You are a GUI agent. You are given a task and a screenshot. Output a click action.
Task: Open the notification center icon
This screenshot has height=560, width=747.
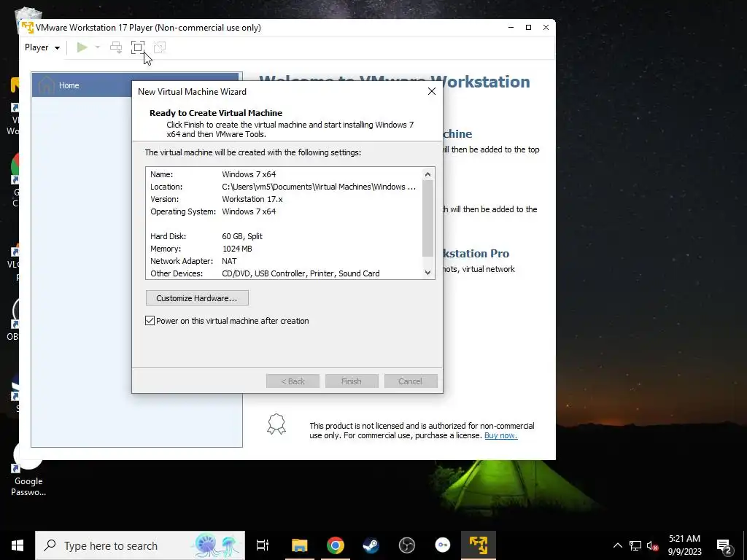pos(724,545)
